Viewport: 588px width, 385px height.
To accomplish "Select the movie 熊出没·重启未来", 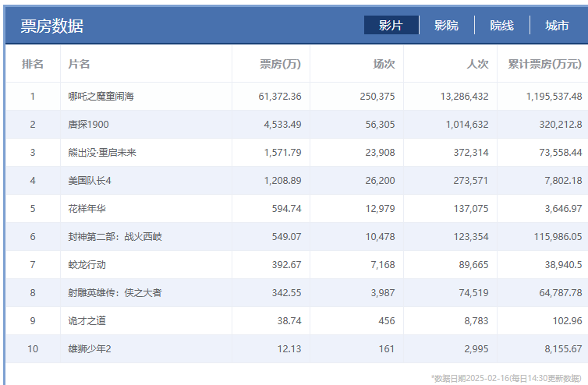I will click(102, 153).
